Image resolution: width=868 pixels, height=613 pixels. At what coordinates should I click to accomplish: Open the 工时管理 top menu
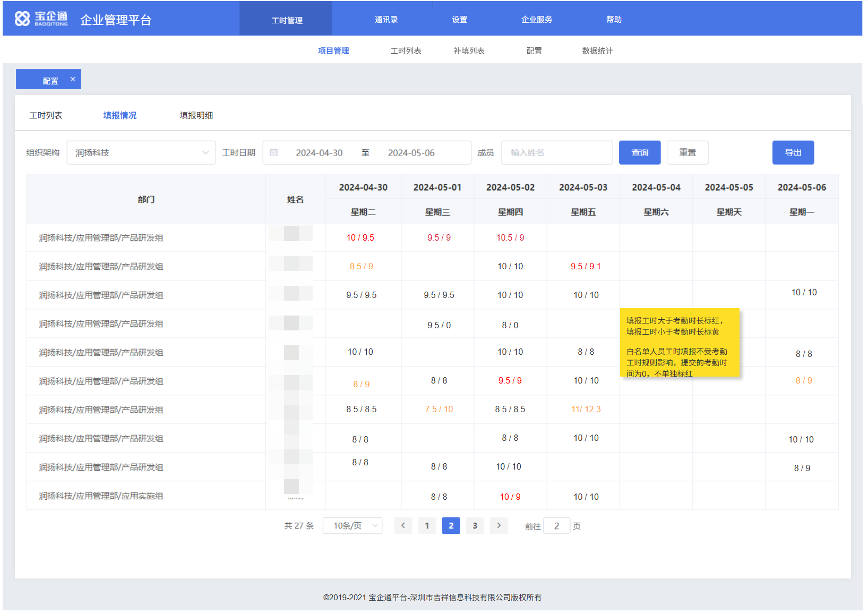(287, 20)
